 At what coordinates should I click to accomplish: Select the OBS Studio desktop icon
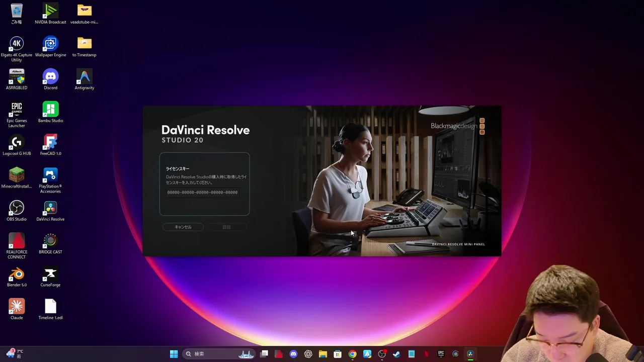pyautogui.click(x=17, y=211)
